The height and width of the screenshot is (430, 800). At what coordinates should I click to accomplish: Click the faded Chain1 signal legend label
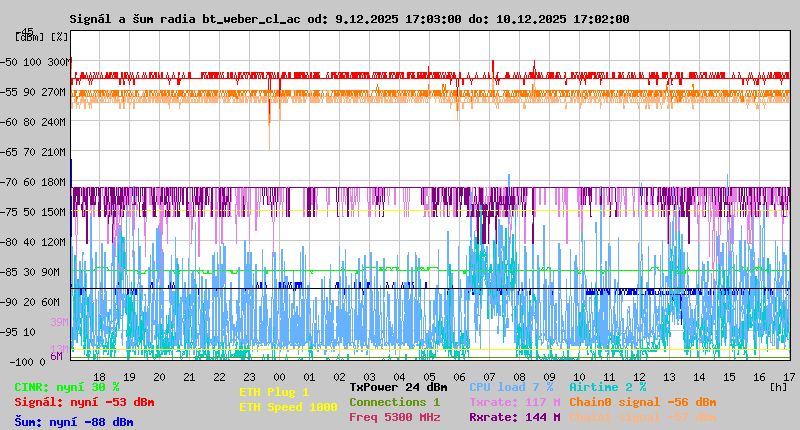642,417
